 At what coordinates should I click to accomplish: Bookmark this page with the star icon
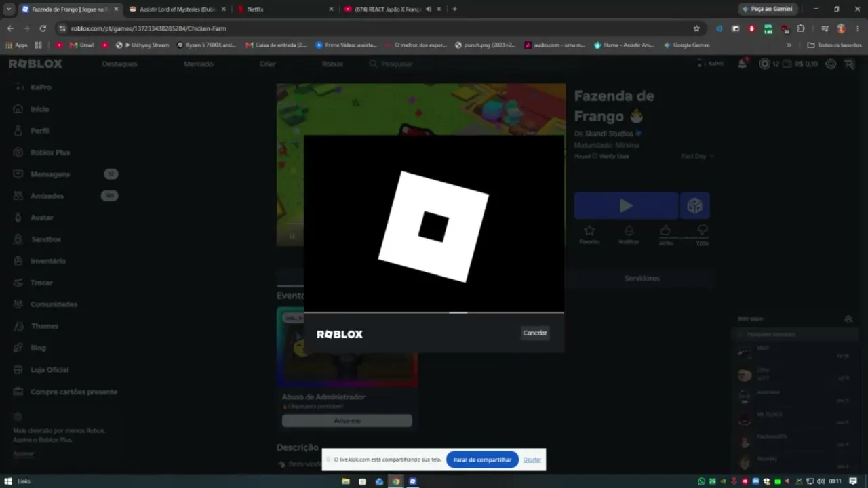696,28
